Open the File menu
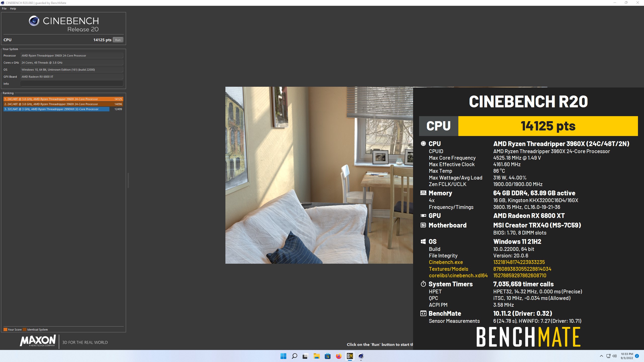 coord(4,9)
